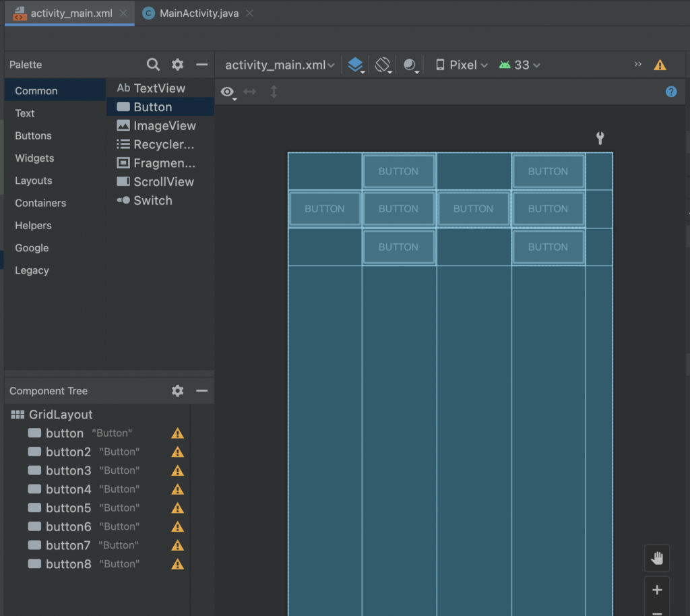
Task: Click the zoom in plus icon
Action: tap(657, 591)
